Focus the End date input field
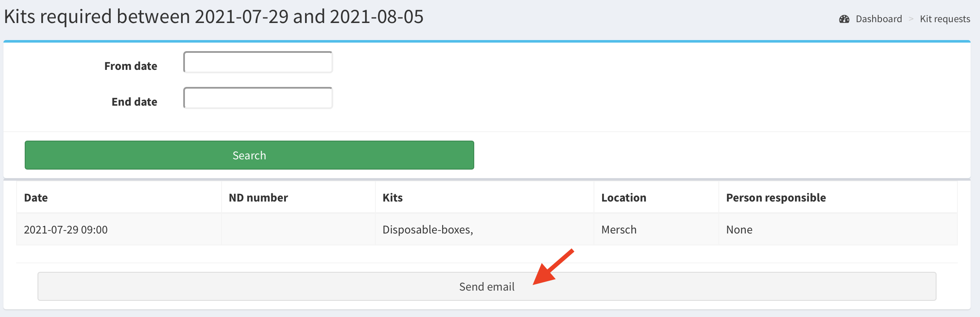Viewport: 980px width, 317px height. click(x=258, y=98)
